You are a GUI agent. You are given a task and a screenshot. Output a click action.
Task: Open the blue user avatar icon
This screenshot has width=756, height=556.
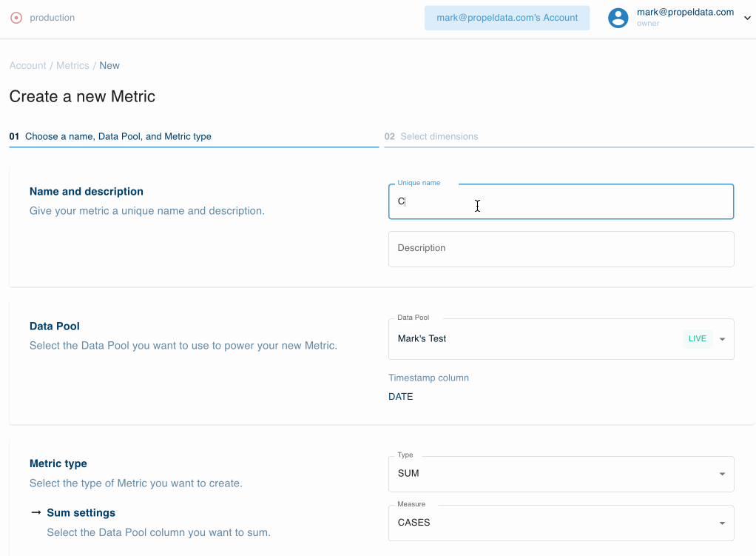618,18
